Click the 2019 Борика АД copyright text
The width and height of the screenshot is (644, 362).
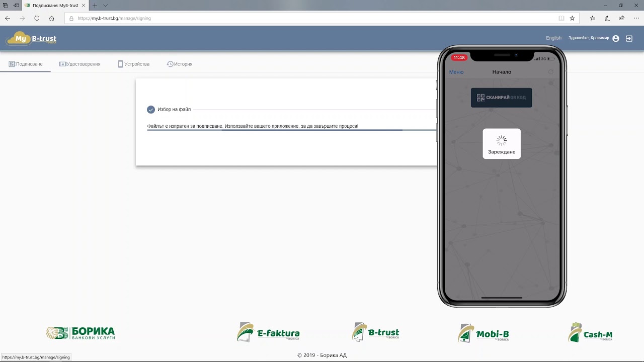pos(322,355)
